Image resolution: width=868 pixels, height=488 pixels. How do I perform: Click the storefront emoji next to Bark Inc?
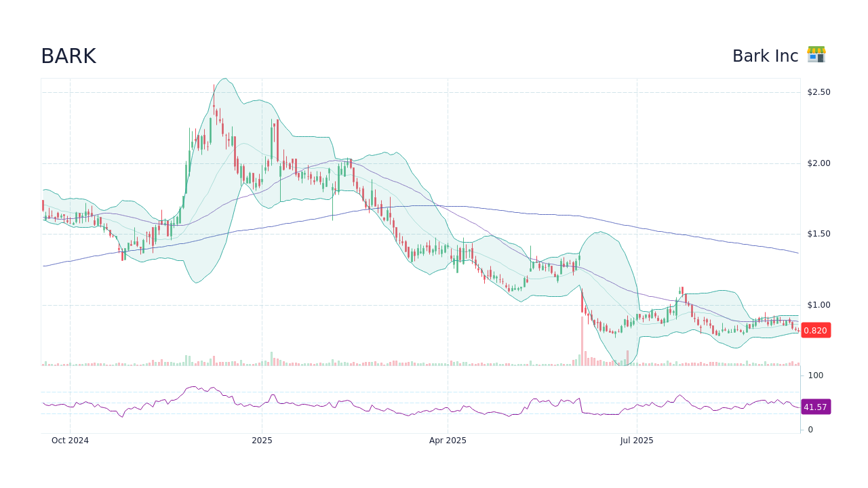816,54
